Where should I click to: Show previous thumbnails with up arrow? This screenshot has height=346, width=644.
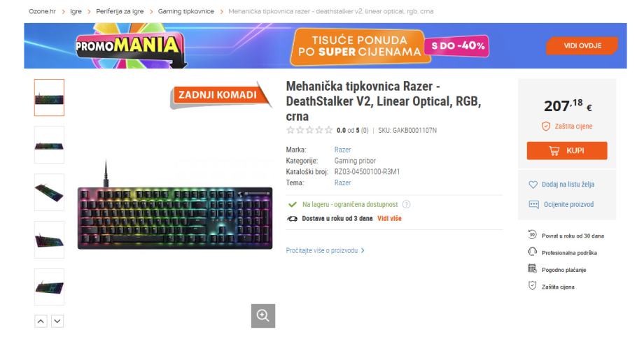point(41,322)
